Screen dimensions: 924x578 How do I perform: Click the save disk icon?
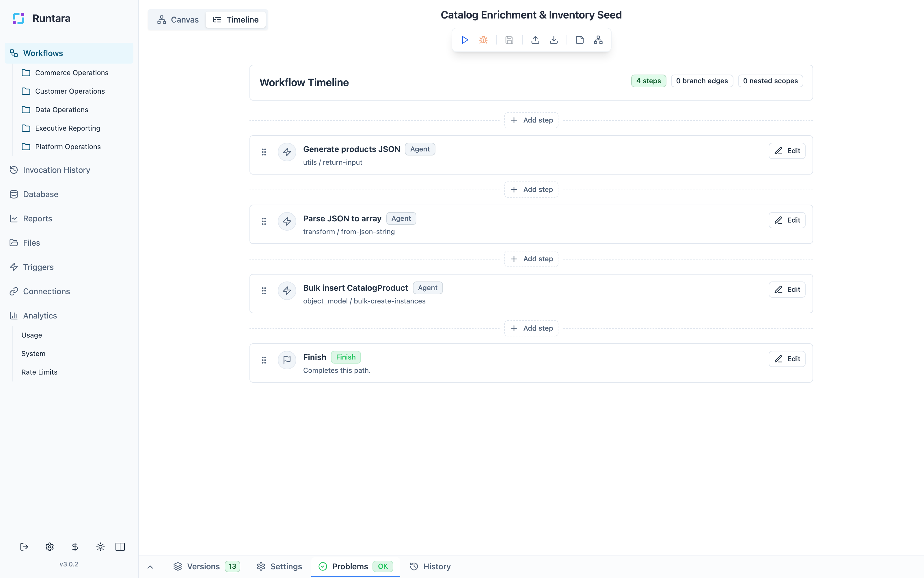point(509,40)
